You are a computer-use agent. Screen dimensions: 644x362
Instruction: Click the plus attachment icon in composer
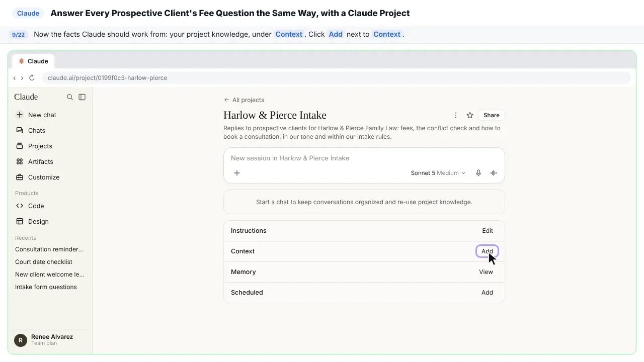237,173
